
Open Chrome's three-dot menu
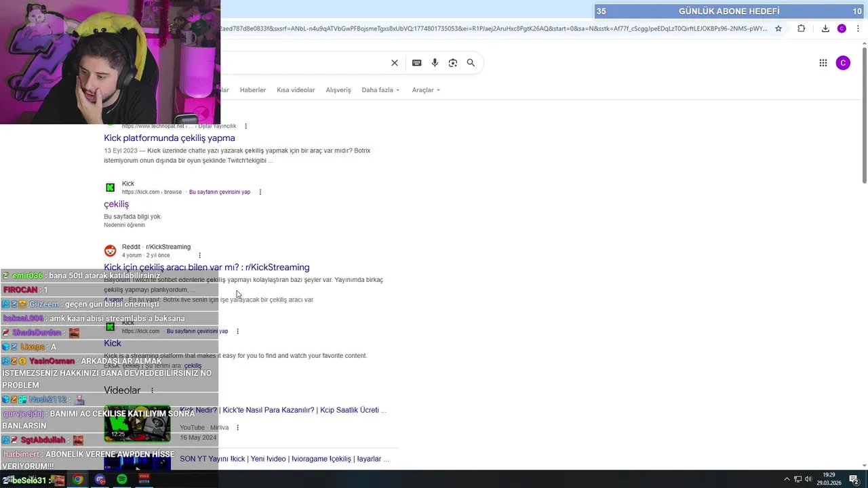pos(858,28)
